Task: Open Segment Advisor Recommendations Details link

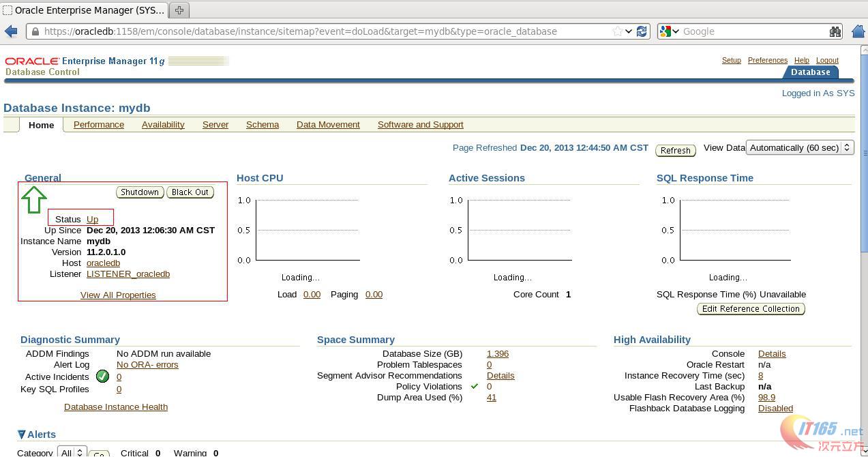Action: tap(500, 375)
